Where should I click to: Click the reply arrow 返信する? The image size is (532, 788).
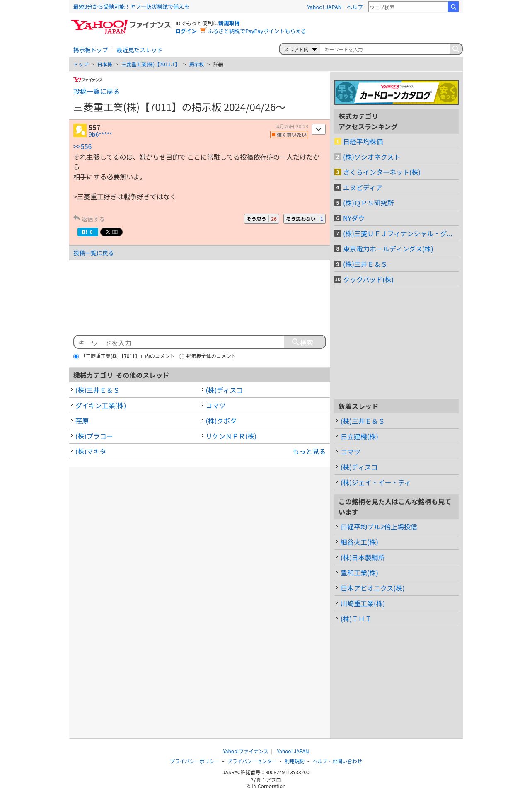[x=89, y=218]
